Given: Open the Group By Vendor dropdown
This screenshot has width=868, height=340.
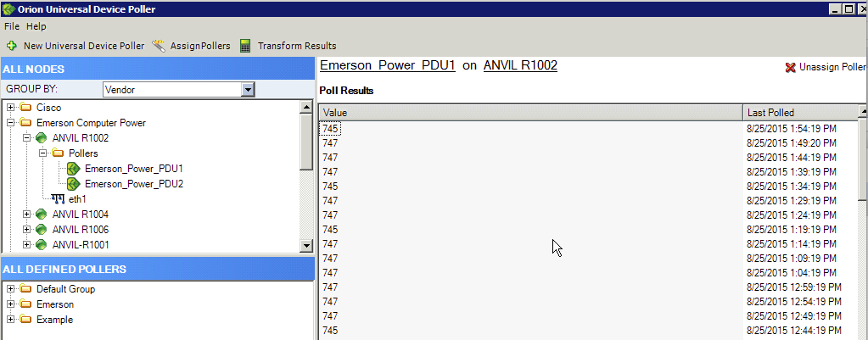Looking at the screenshot, I should point(248,90).
